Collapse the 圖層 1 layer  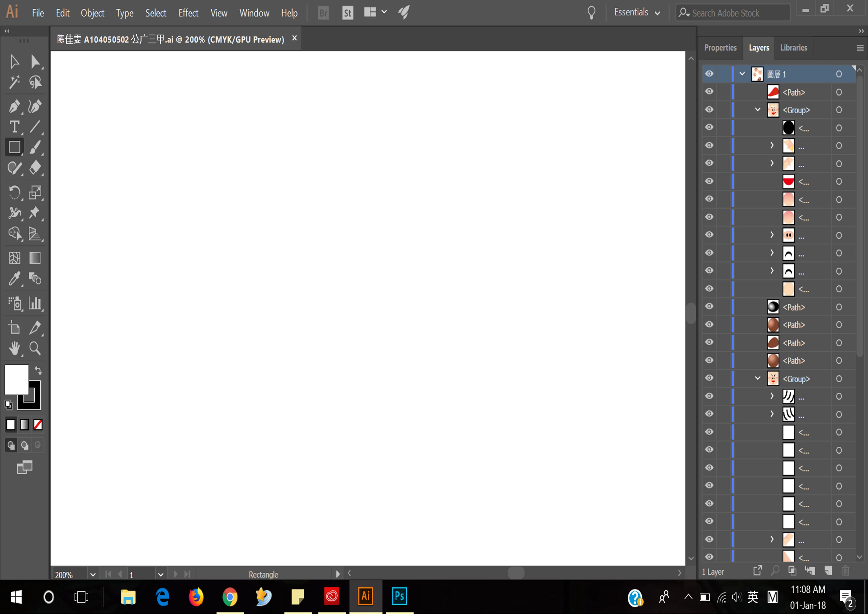(742, 74)
